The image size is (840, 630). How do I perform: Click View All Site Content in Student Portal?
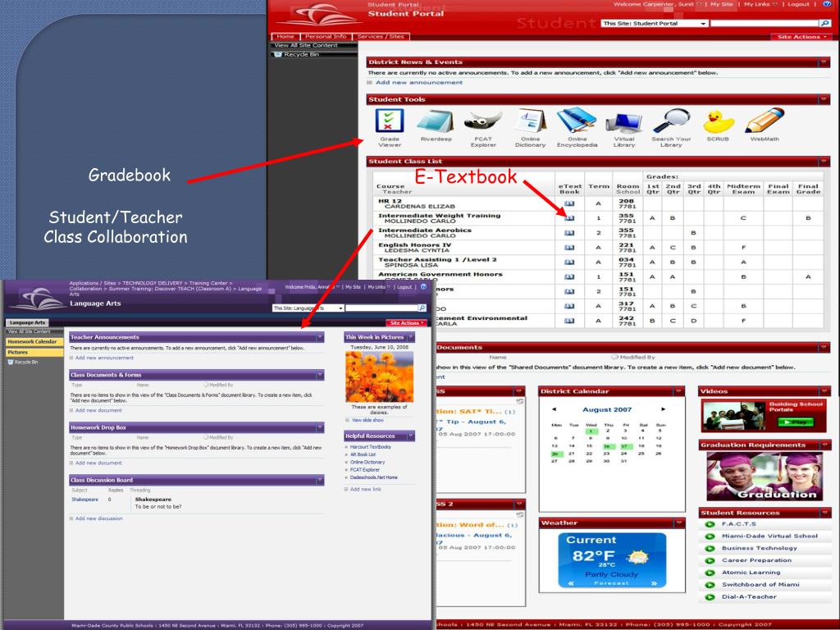306,46
